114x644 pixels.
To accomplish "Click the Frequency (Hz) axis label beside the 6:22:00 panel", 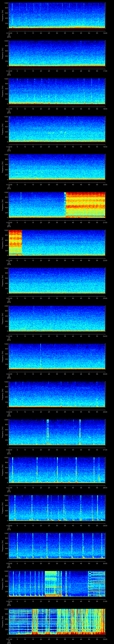I will (x=3, y=280).
